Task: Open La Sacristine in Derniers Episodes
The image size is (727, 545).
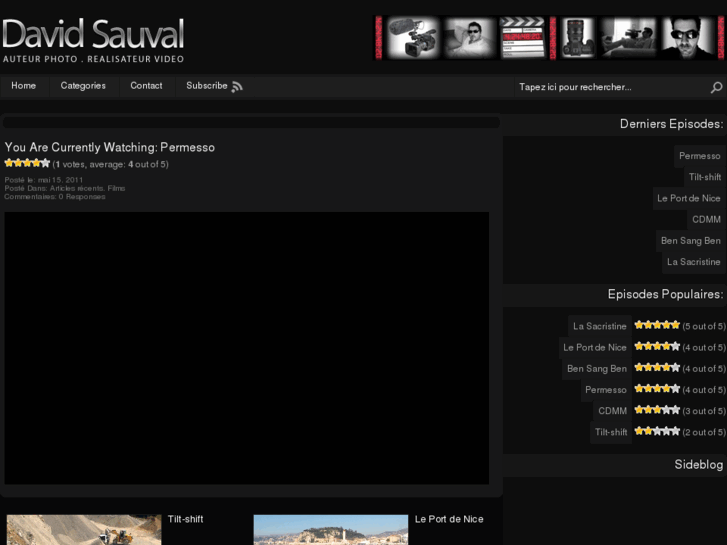Action: pos(693,262)
